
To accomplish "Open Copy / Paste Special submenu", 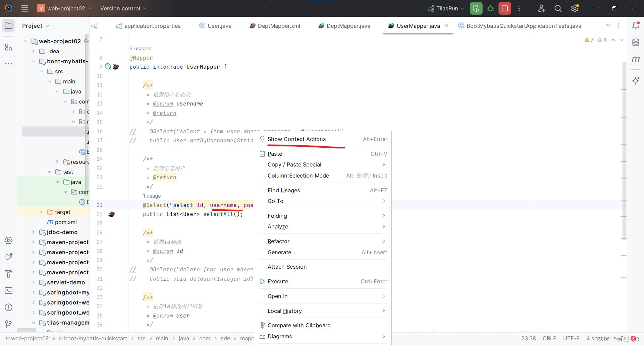I will [x=323, y=164].
